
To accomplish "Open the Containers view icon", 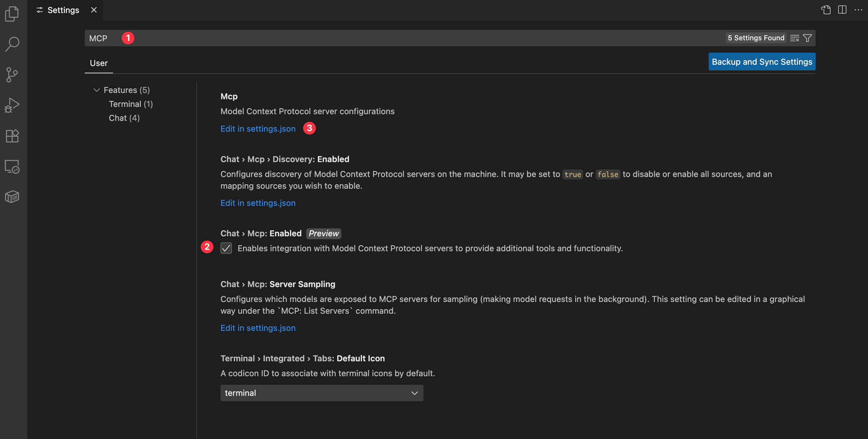I will pyautogui.click(x=12, y=197).
